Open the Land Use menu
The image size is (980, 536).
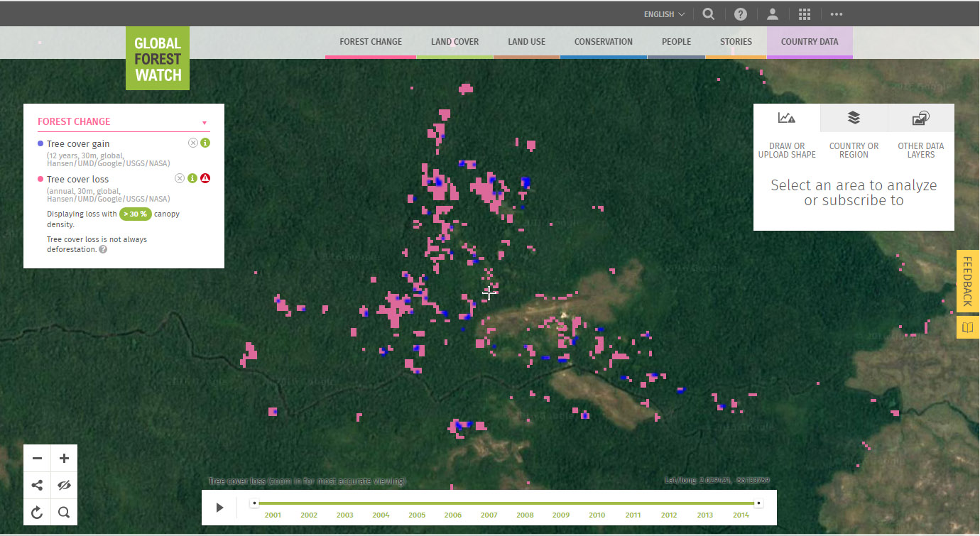pyautogui.click(x=527, y=42)
